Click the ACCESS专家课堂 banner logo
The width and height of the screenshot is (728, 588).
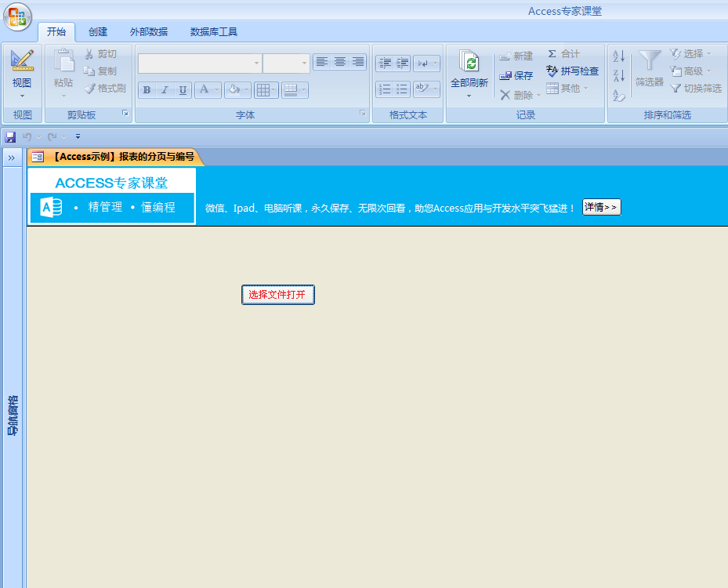(112, 196)
